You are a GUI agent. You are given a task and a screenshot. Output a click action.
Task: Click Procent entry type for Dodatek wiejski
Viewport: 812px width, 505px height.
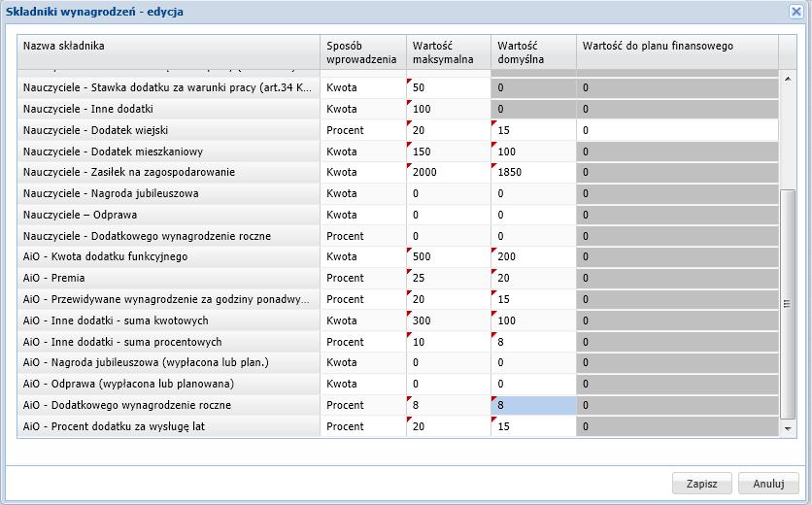tap(363, 130)
